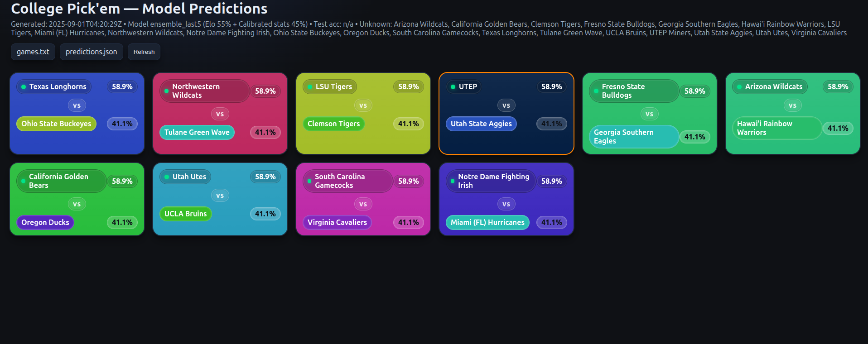
Task: Click the 58.9% badge for Fresno State Bulldogs
Action: pyautogui.click(x=695, y=91)
